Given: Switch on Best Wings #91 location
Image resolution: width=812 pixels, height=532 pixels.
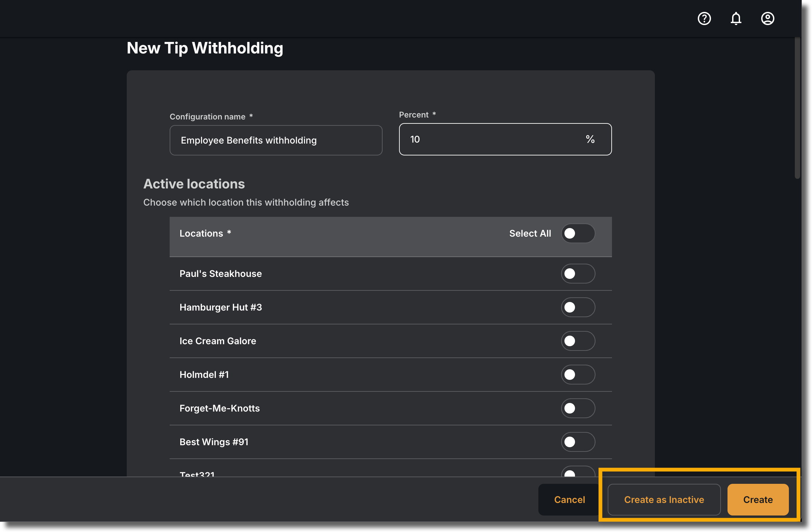Looking at the screenshot, I should pos(578,442).
